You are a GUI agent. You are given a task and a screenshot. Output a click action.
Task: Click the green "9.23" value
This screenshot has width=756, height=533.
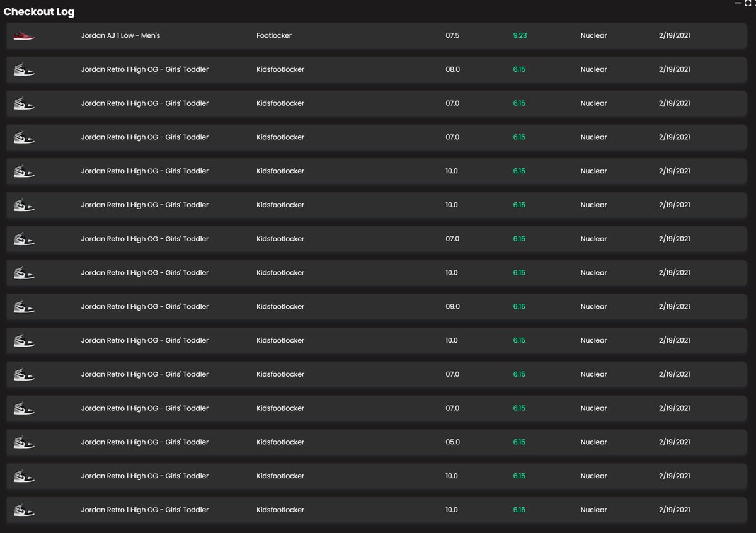(520, 36)
